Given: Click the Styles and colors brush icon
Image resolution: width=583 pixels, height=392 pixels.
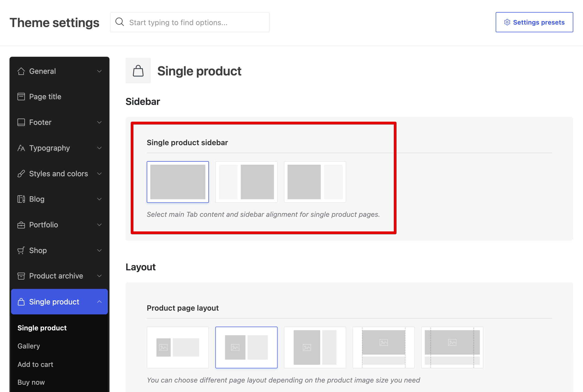Looking at the screenshot, I should pyautogui.click(x=21, y=174).
